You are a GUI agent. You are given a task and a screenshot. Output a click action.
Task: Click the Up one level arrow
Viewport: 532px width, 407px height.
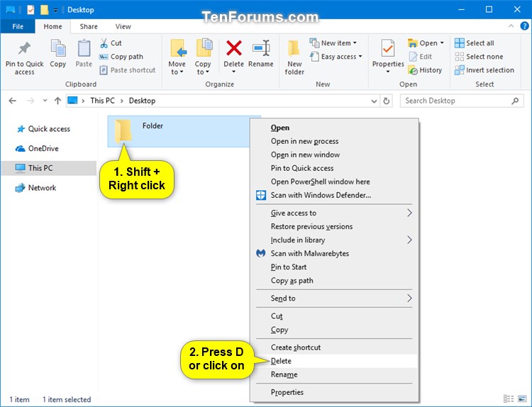pyautogui.click(x=57, y=101)
